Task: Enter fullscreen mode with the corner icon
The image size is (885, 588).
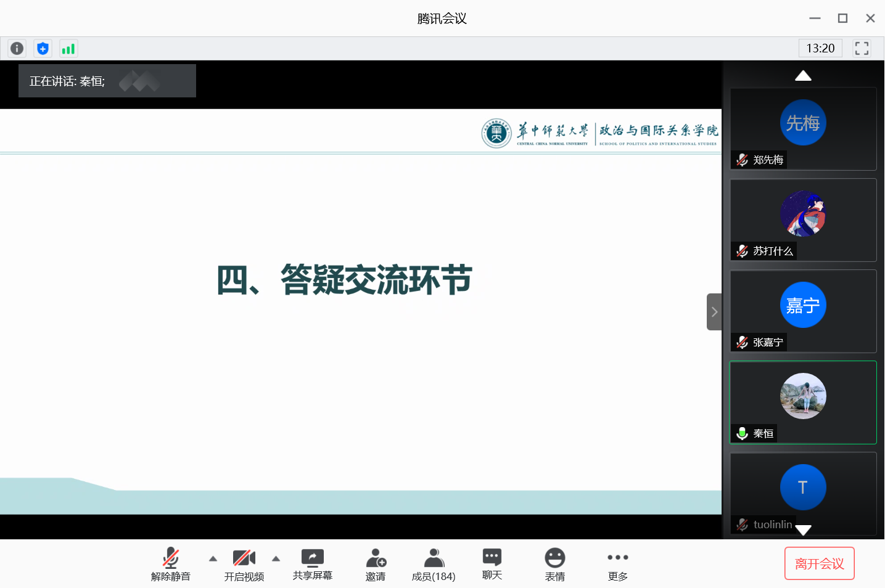Action: pos(862,48)
